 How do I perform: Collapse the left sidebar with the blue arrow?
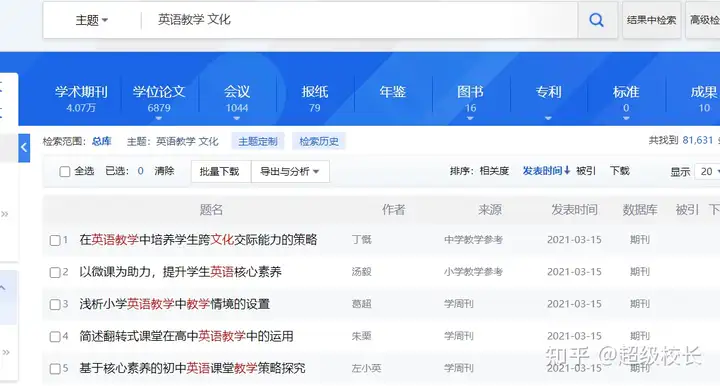tap(24, 148)
